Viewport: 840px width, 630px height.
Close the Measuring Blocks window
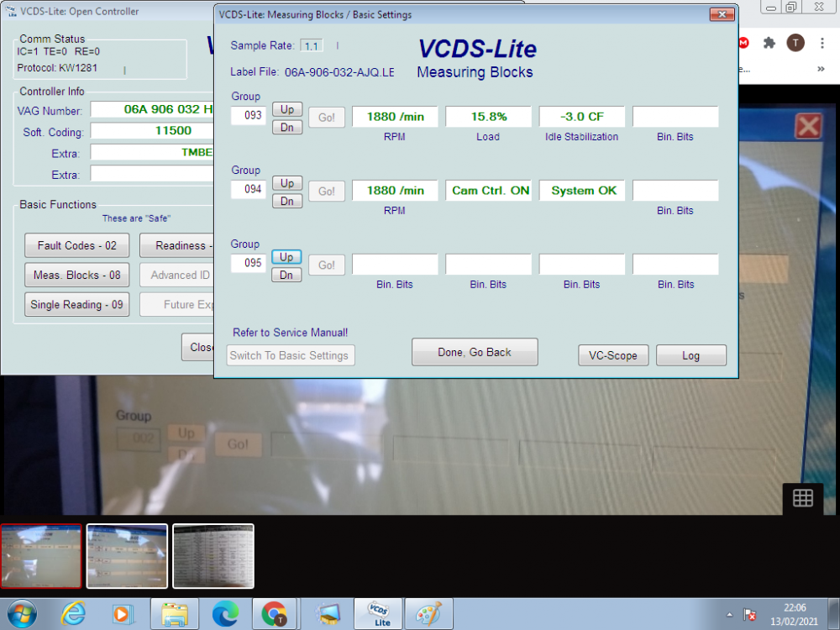pyautogui.click(x=722, y=14)
